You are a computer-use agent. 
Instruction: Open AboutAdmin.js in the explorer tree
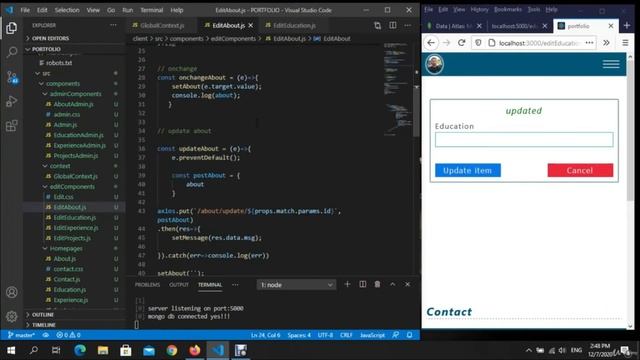[73, 104]
